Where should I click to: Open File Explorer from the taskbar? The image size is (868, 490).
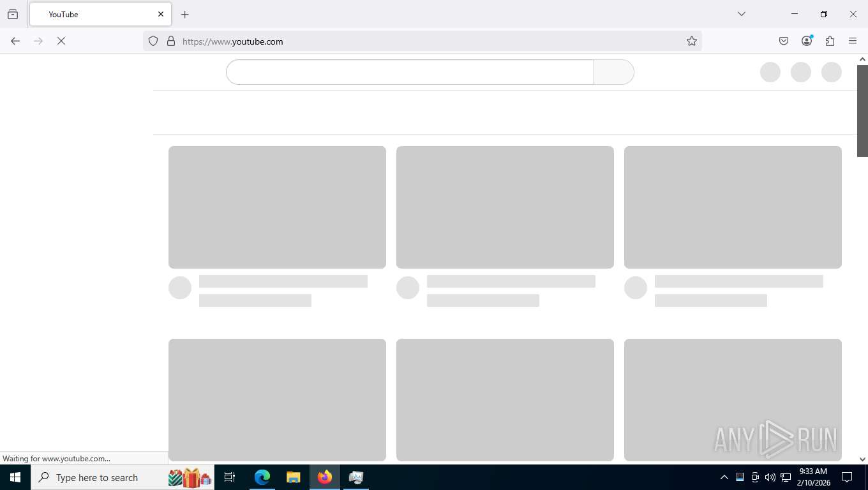click(x=293, y=477)
